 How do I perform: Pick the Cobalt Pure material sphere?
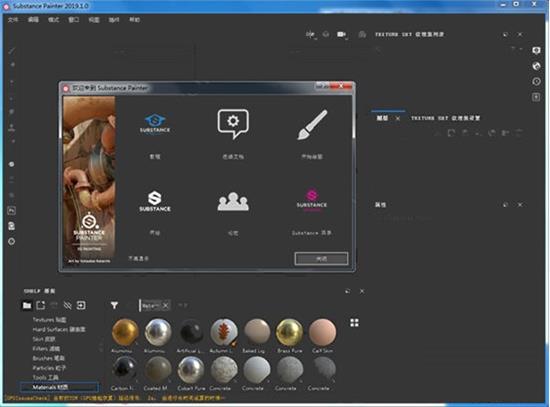tap(191, 370)
